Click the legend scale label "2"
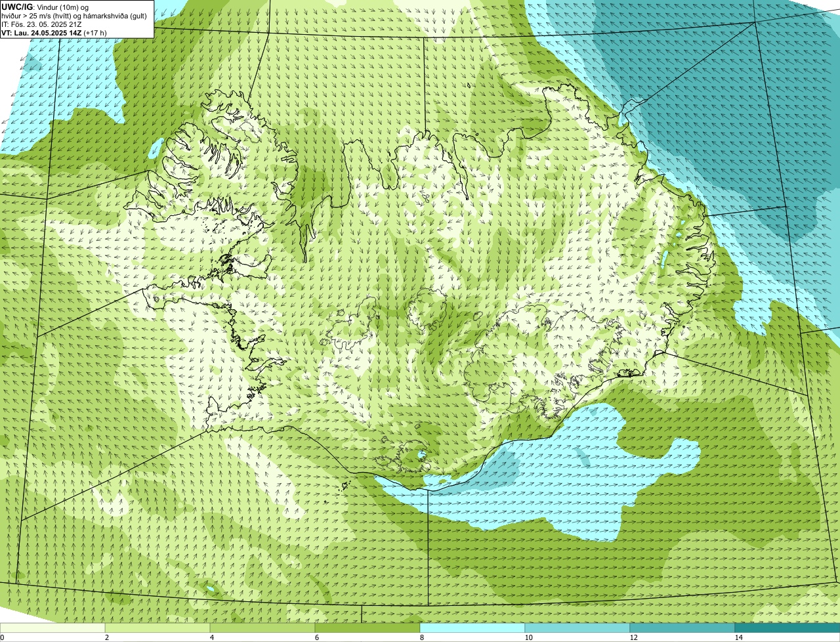The height and width of the screenshot is (642, 840). coord(106,637)
